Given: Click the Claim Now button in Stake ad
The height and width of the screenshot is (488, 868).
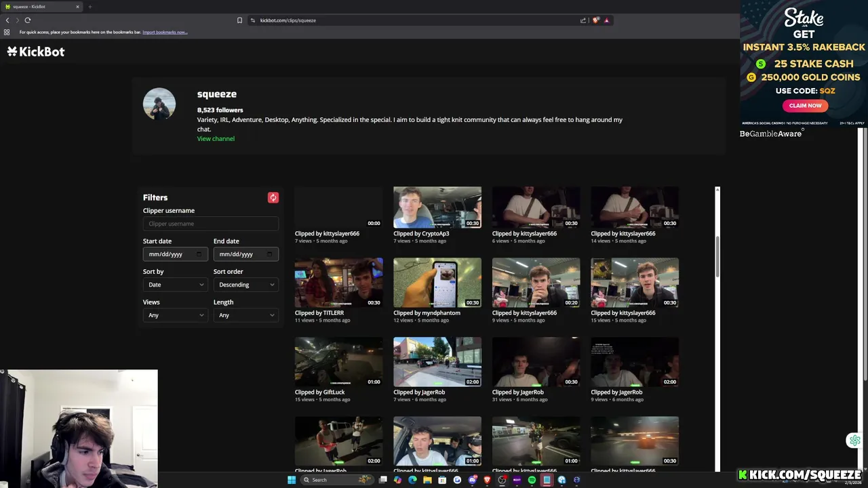Looking at the screenshot, I should pyautogui.click(x=805, y=105).
